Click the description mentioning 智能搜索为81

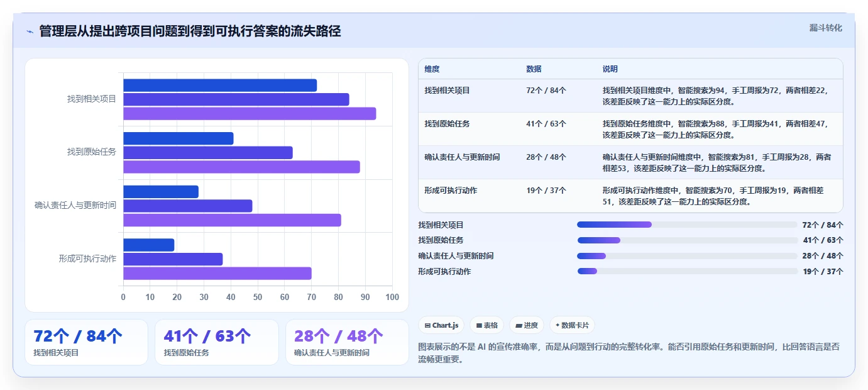click(717, 162)
